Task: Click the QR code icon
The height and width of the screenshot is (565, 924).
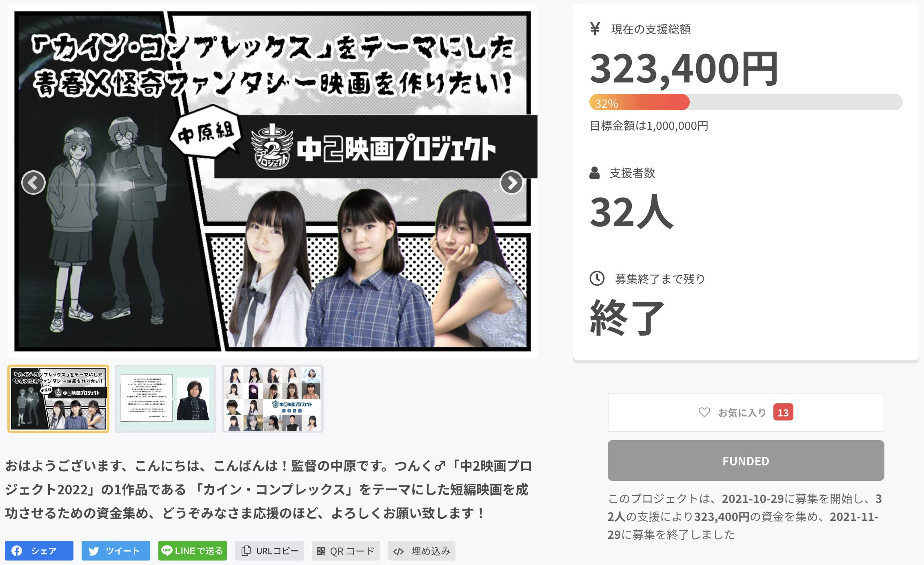Action: click(x=321, y=551)
